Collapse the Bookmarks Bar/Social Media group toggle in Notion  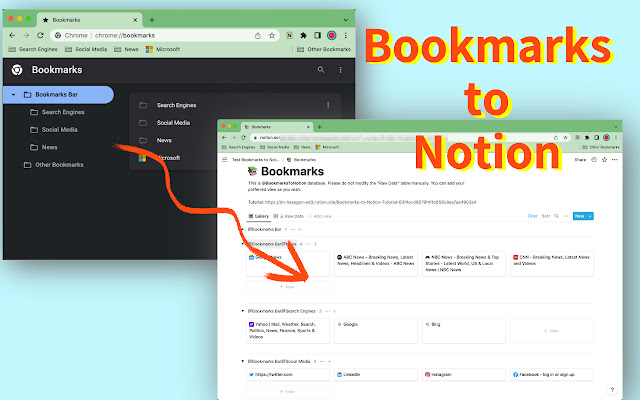pyautogui.click(x=243, y=361)
